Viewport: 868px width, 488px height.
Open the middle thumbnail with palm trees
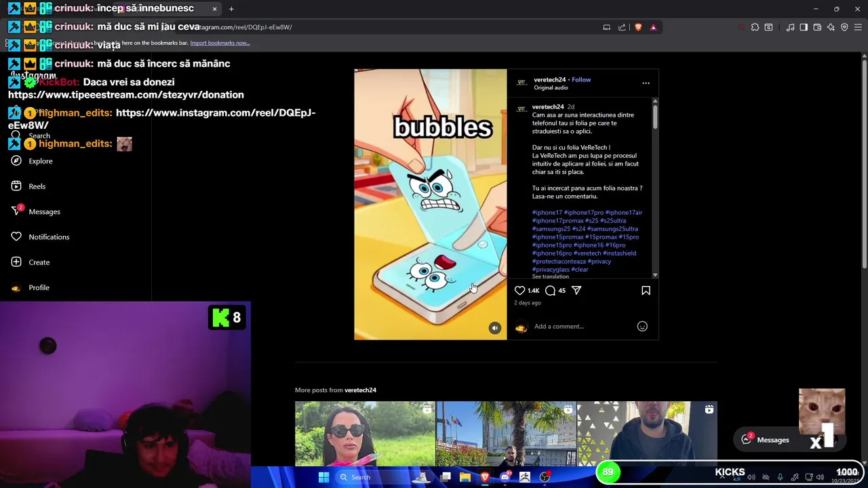pos(506,434)
